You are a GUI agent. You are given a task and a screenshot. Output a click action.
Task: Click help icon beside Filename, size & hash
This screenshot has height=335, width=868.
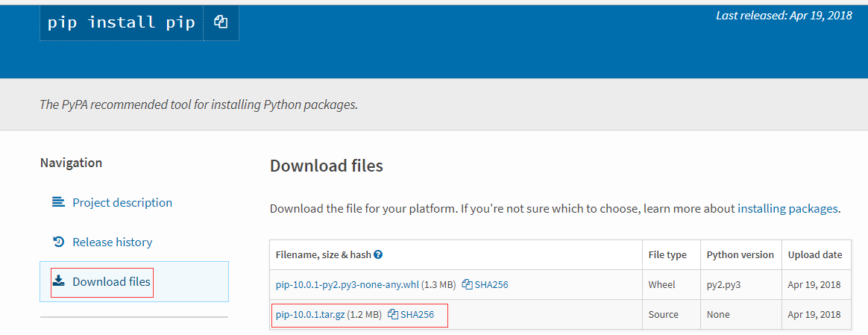coord(378,254)
